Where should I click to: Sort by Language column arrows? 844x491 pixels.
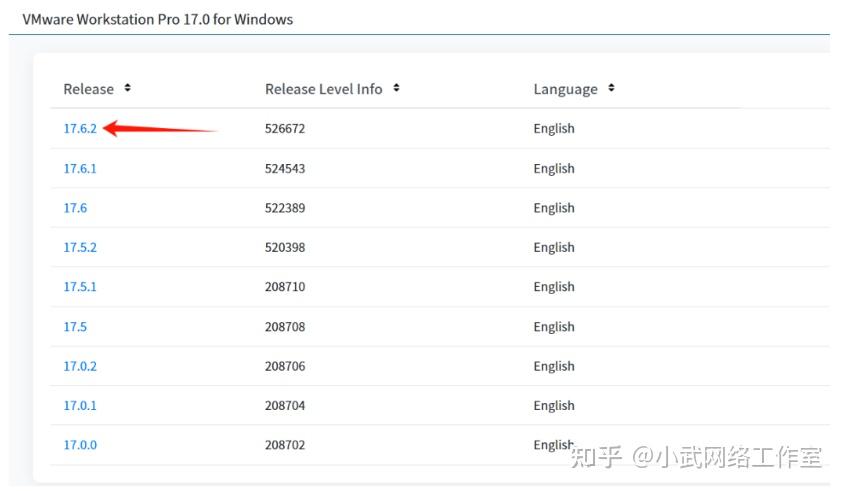coord(611,88)
